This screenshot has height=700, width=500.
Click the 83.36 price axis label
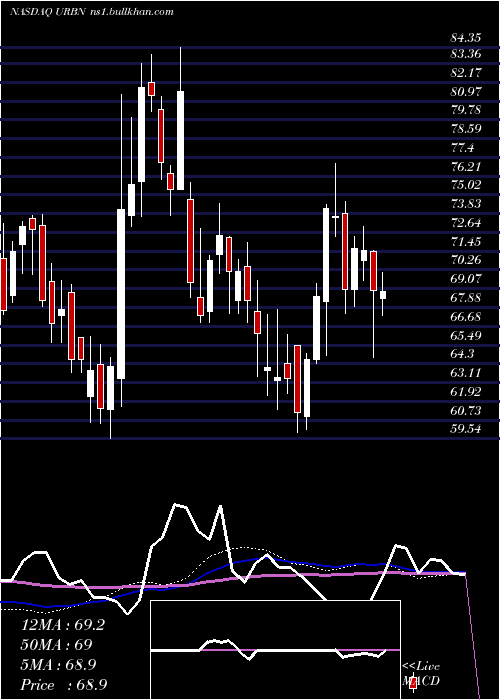pos(466,54)
